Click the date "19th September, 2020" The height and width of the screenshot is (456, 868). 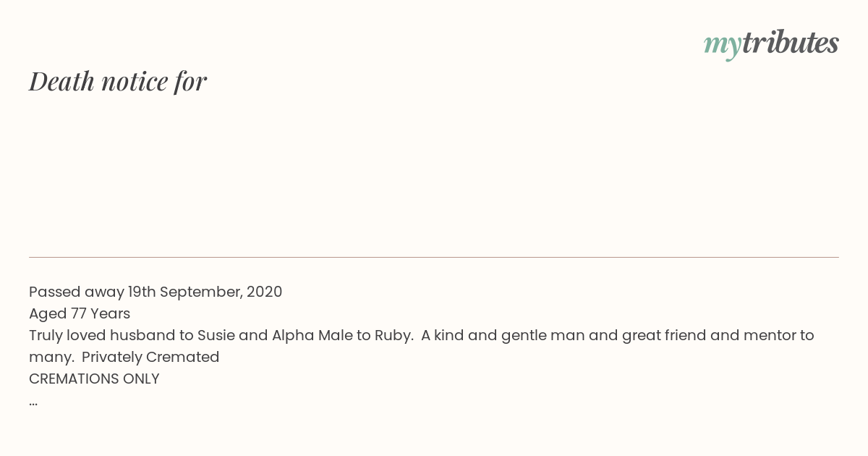(205, 292)
